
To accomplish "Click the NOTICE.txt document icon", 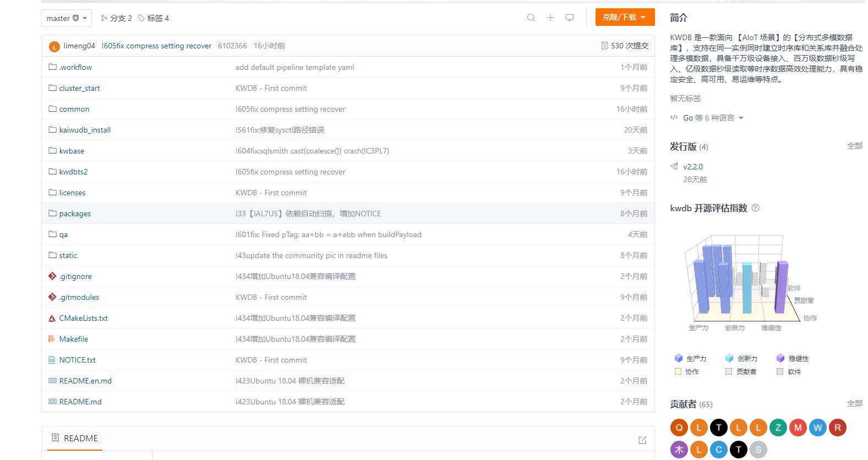I will [52, 360].
